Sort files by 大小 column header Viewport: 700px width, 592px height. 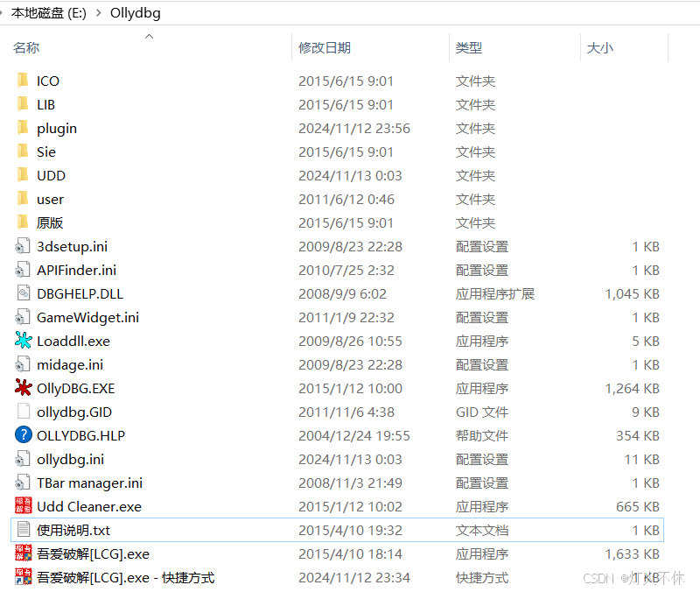[600, 47]
